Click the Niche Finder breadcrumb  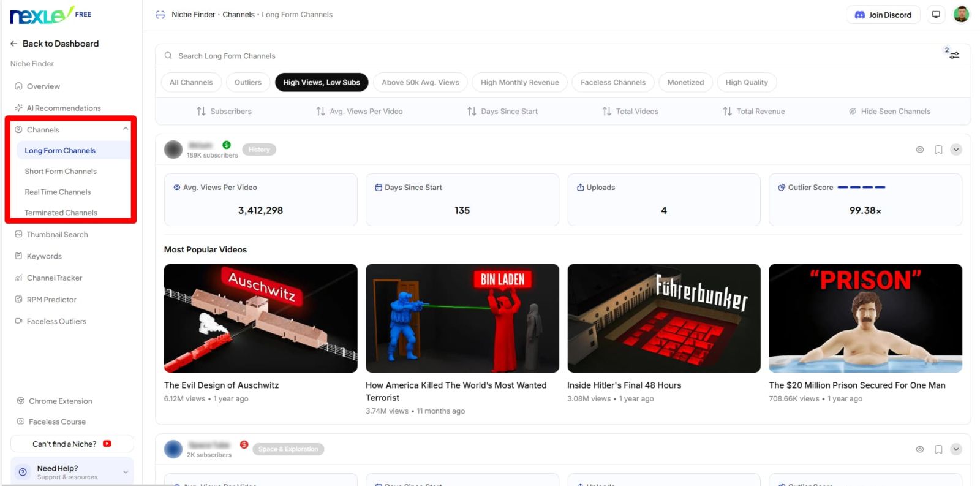(193, 15)
